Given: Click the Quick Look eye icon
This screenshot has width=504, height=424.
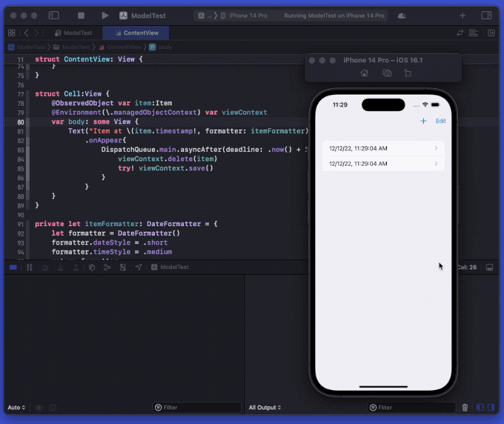Looking at the screenshot, I should (39, 408).
